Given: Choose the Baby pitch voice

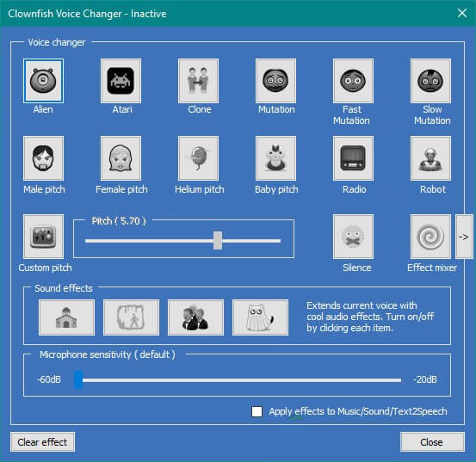Looking at the screenshot, I should [275, 158].
